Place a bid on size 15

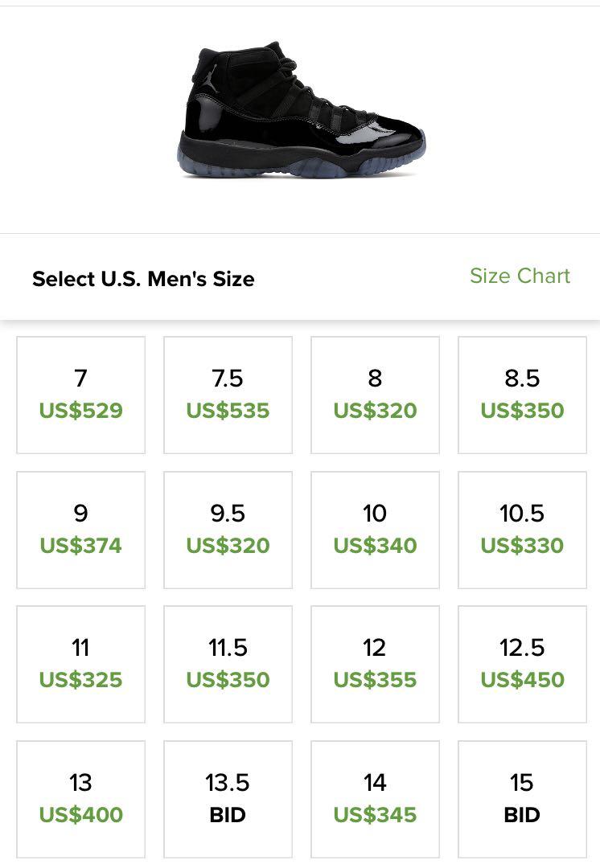point(522,800)
